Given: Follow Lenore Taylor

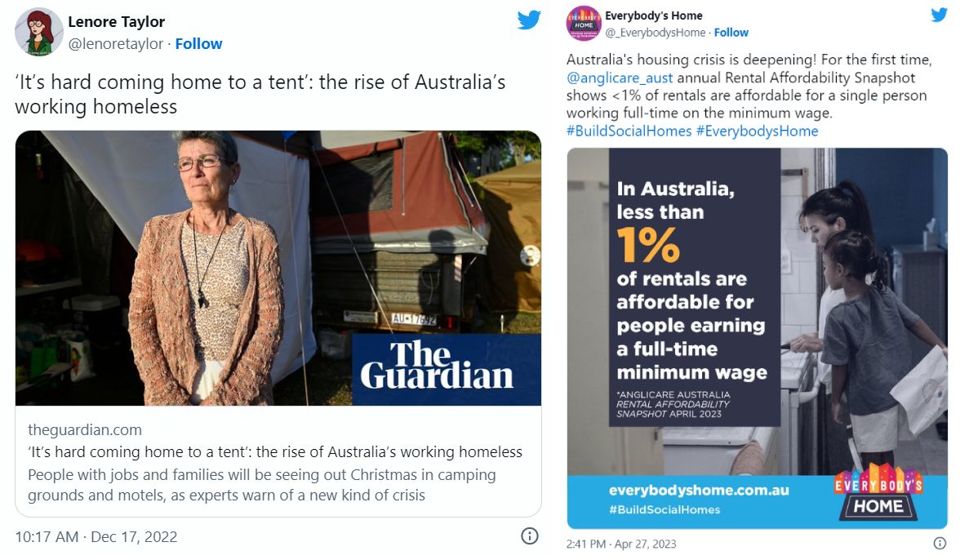Looking at the screenshot, I should click(x=198, y=44).
